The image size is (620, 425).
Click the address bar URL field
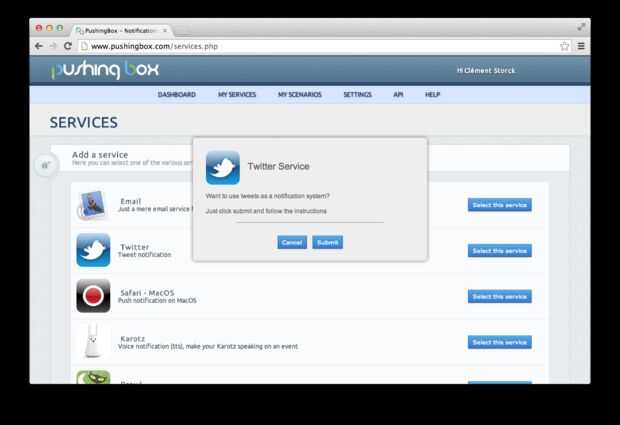tap(316, 46)
